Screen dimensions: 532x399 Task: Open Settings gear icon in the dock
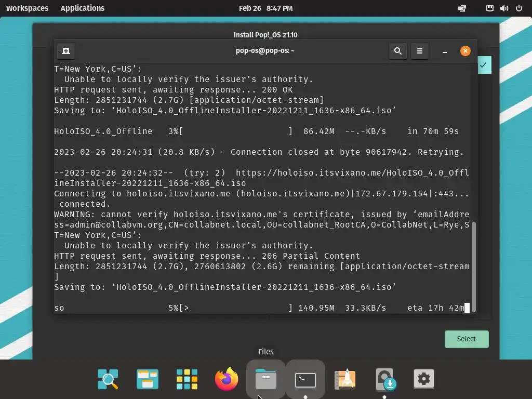424,379
